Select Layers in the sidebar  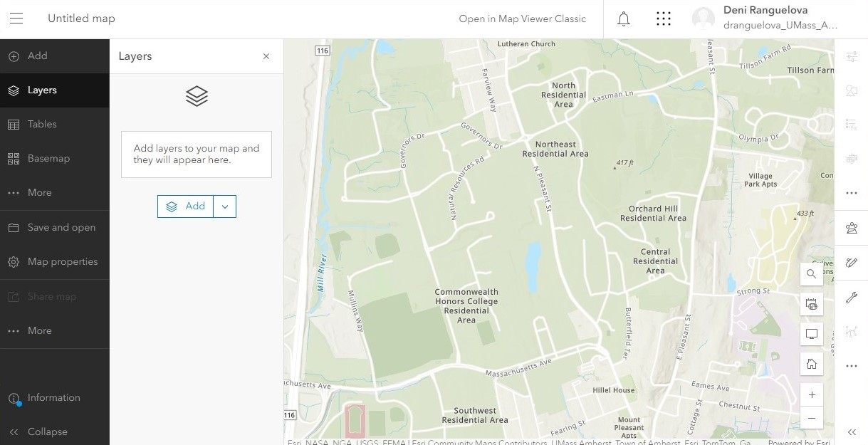coord(55,90)
